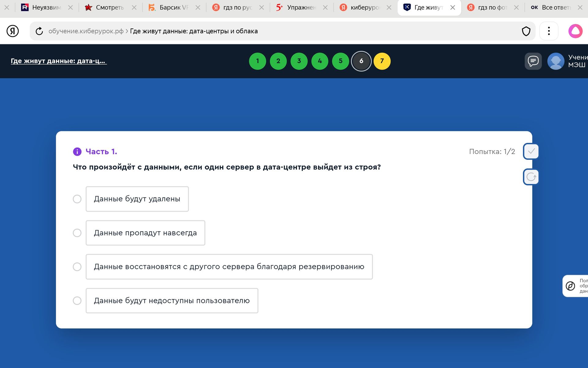Screen dimensions: 588x368
Task: Jump to yellow step 7
Action: click(x=382, y=61)
